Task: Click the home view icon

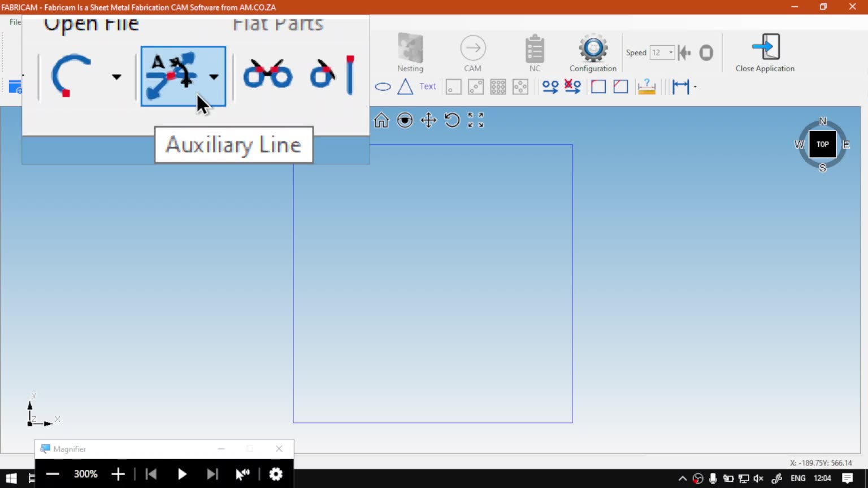Action: pos(381,120)
